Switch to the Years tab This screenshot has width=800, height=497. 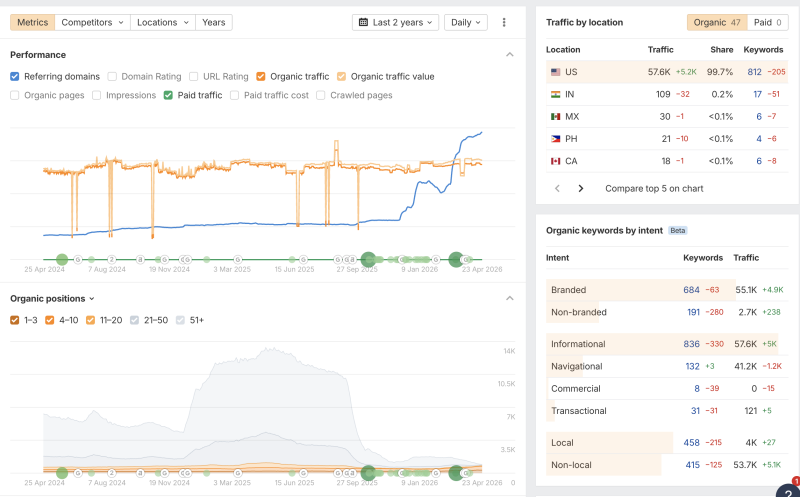(x=213, y=22)
